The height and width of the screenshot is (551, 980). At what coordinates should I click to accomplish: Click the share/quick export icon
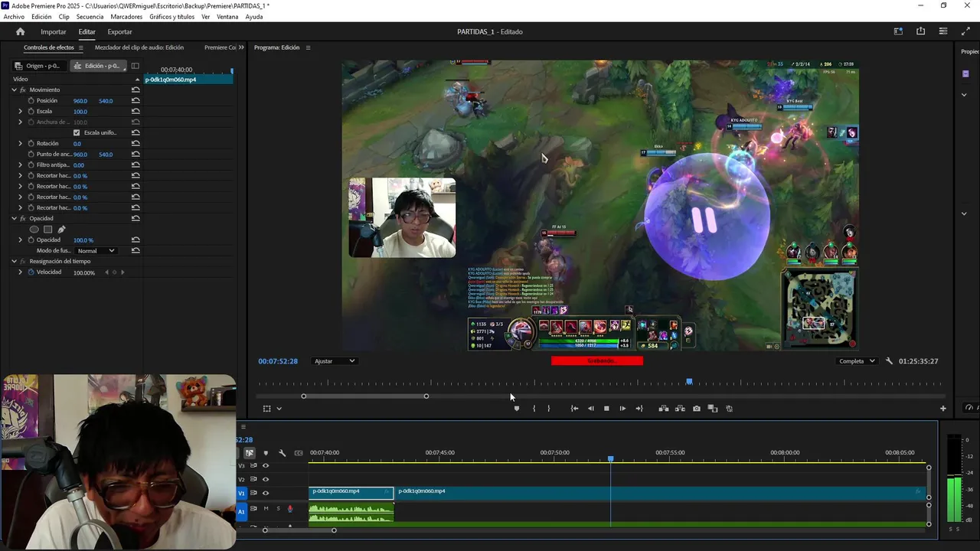click(920, 31)
